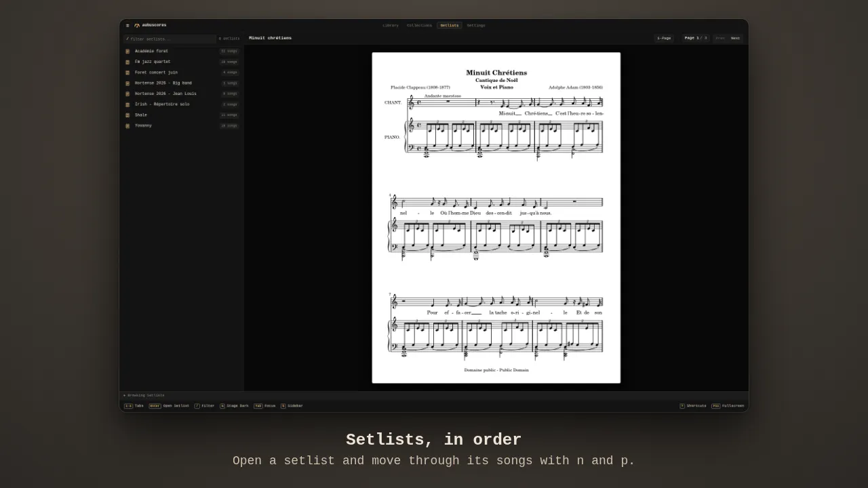
Task: Toggle Fullscreen from the footer
Action: click(728, 406)
